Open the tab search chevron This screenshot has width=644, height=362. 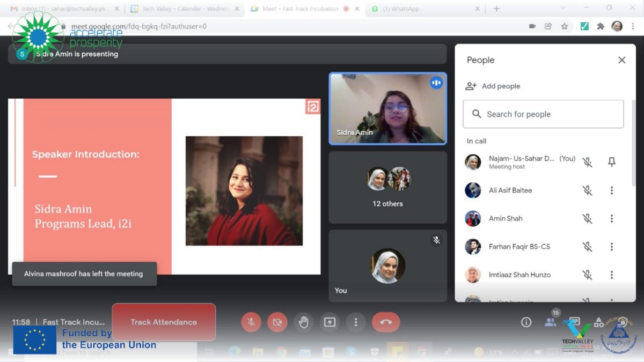(563, 8)
